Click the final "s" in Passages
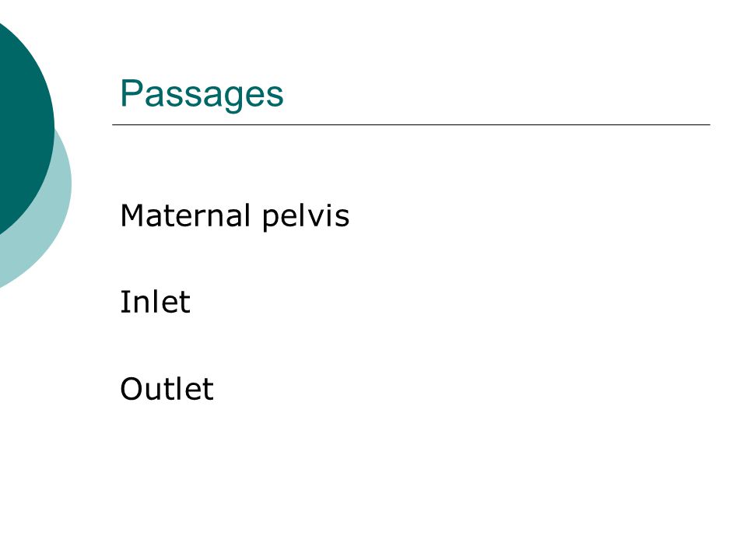 275,96
